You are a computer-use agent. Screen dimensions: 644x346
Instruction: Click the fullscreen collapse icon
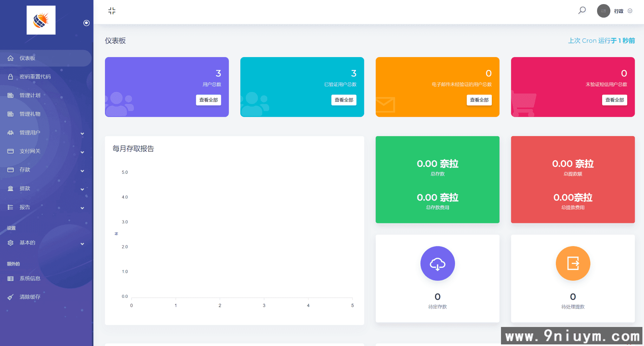pyautogui.click(x=112, y=11)
